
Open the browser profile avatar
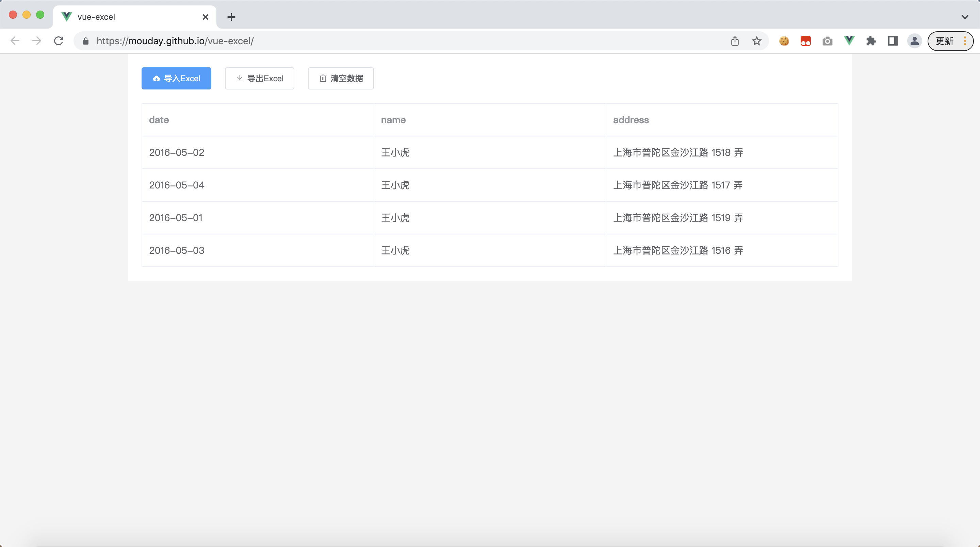[x=915, y=41]
